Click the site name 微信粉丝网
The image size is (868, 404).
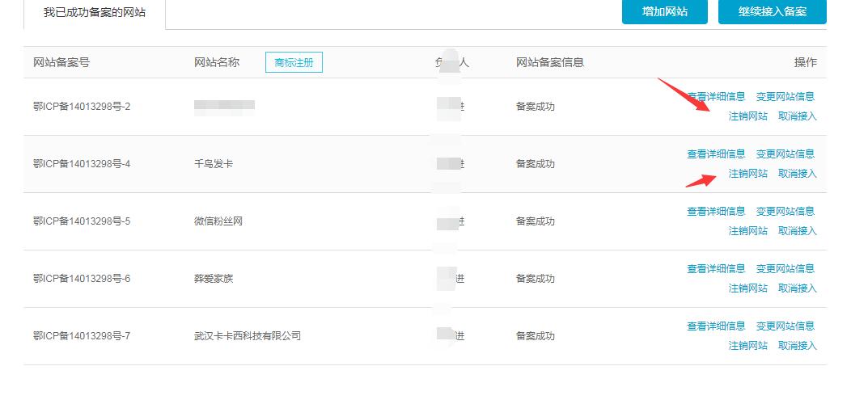tap(218, 221)
